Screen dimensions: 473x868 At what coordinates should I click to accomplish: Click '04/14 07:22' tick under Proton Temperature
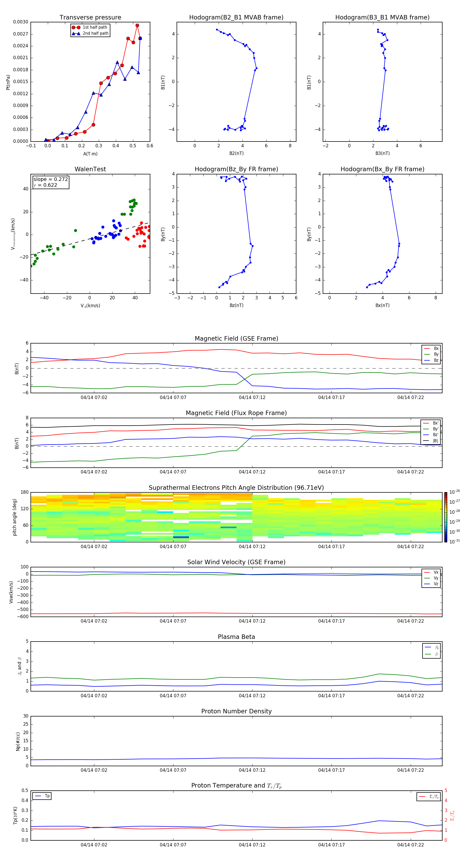coord(410,845)
